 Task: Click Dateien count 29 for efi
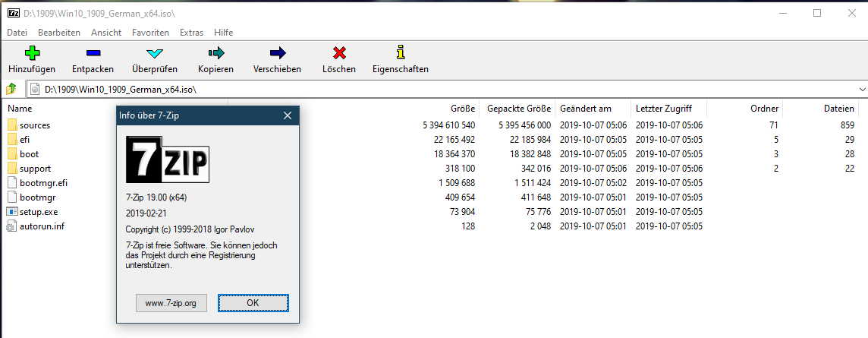(x=850, y=140)
